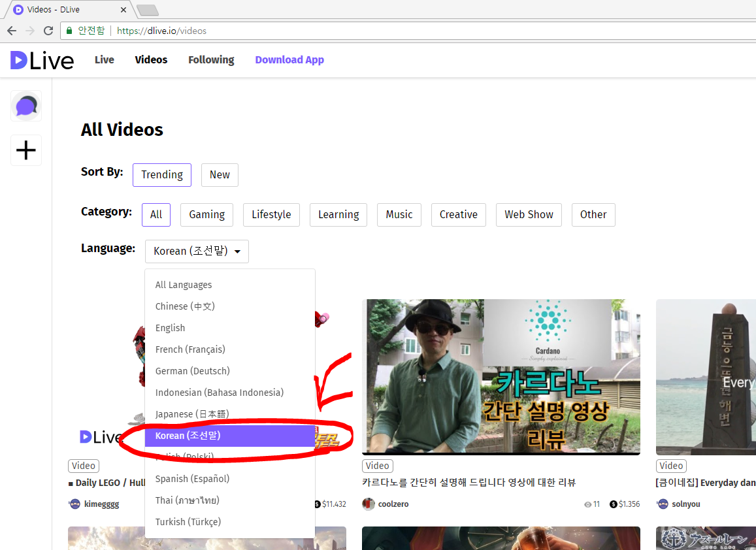Filter by the Lifestyle category

(x=271, y=215)
